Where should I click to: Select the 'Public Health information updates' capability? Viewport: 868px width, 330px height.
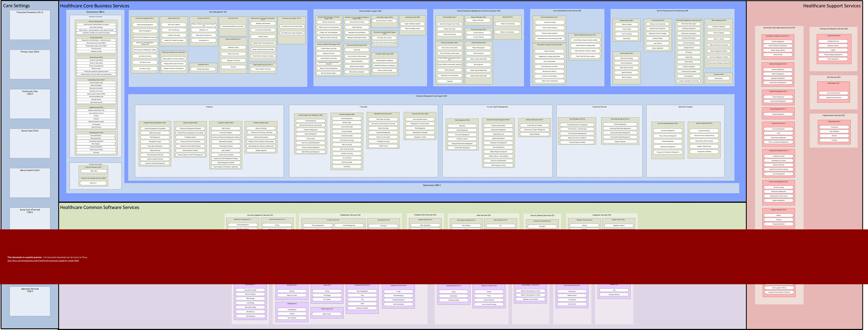coord(586,56)
